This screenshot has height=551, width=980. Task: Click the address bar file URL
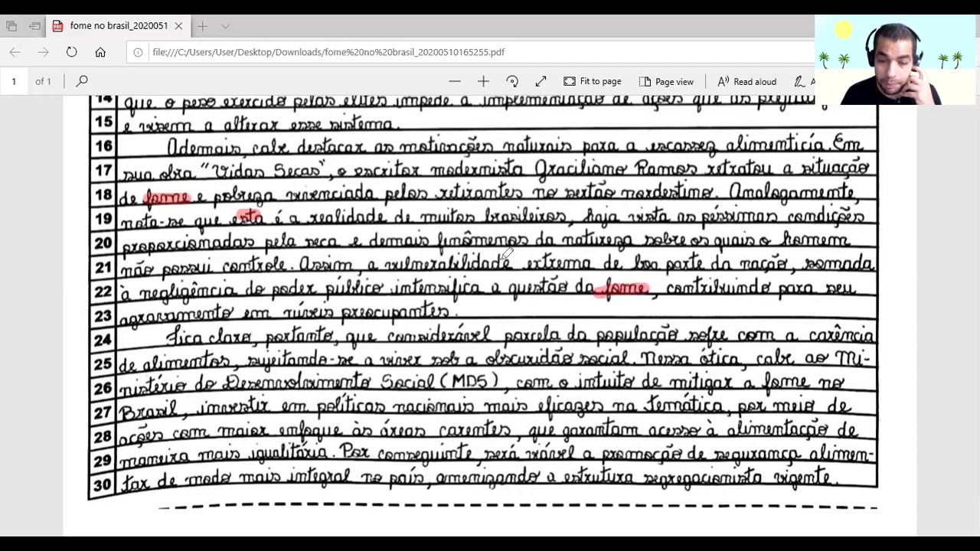328,52
